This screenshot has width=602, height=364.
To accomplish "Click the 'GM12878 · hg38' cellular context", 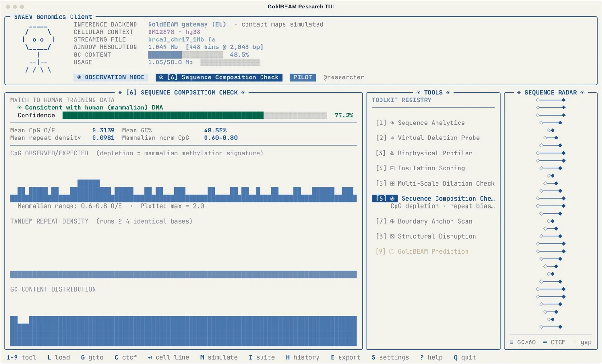I will click(x=174, y=32).
